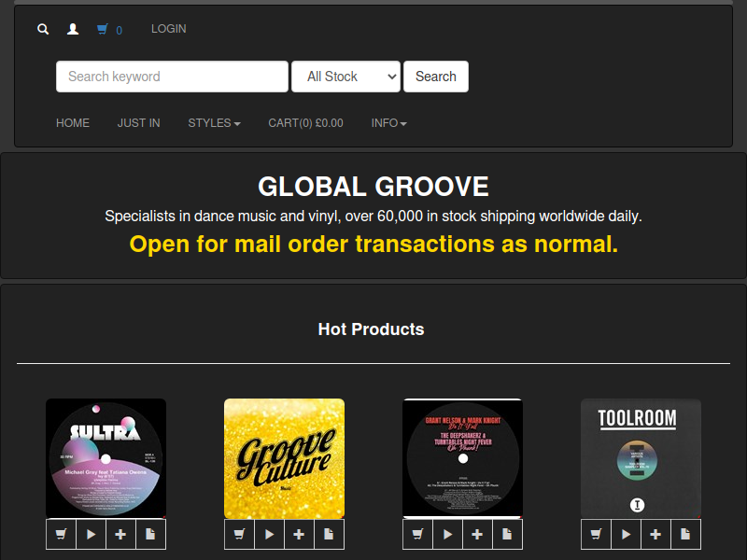
Task: Add the Groove Culture record to cart
Action: click(239, 534)
